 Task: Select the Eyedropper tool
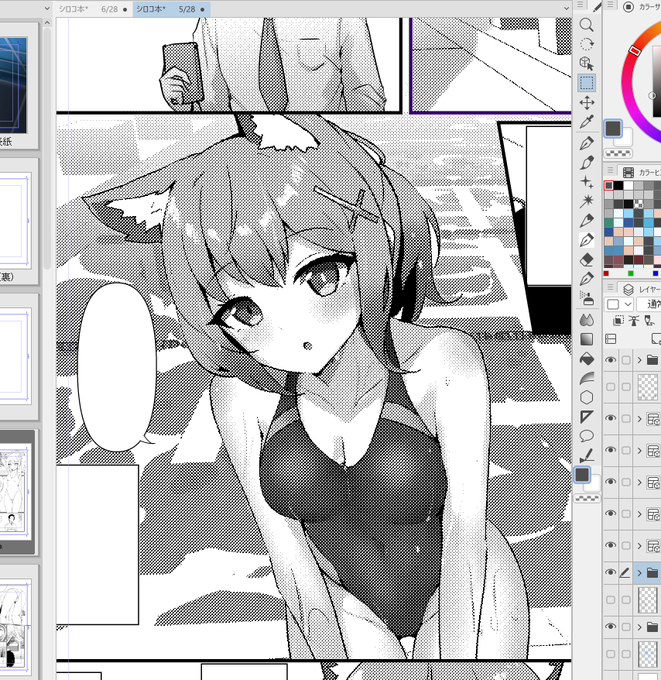click(x=586, y=122)
